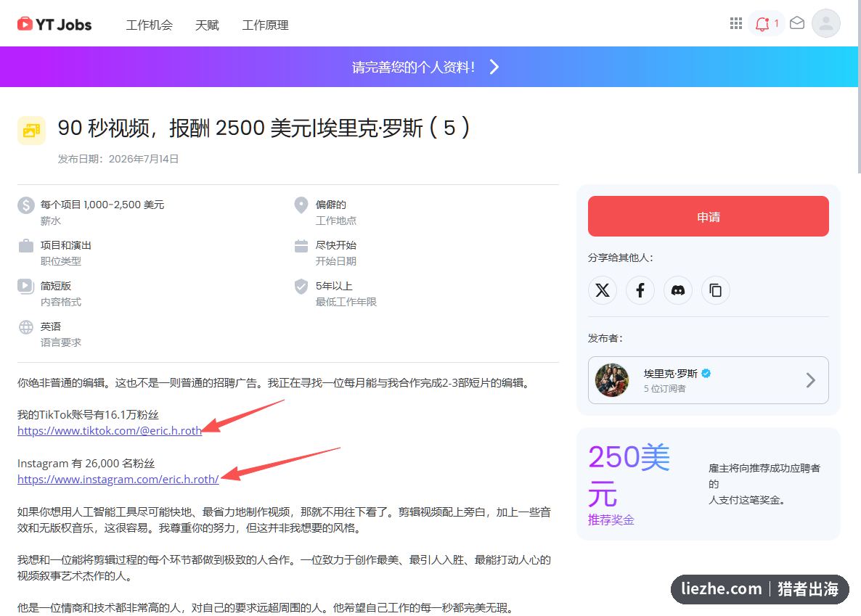Click the 我的TikTok账号有16.1万粉丝 text

click(x=88, y=414)
